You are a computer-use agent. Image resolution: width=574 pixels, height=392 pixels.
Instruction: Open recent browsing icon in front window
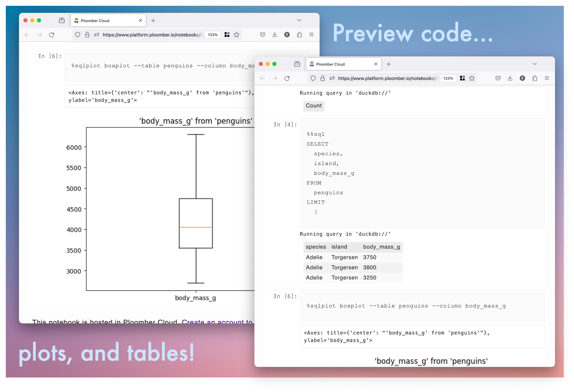click(297, 64)
